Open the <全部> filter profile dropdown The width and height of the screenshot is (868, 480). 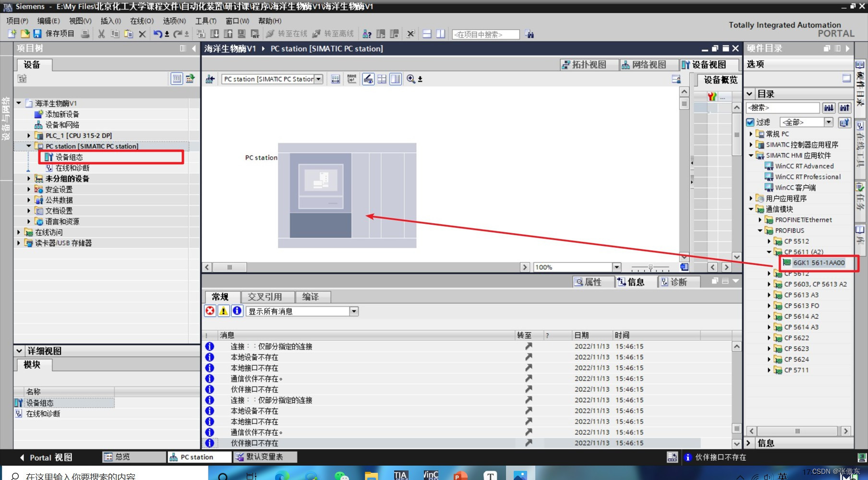point(829,122)
